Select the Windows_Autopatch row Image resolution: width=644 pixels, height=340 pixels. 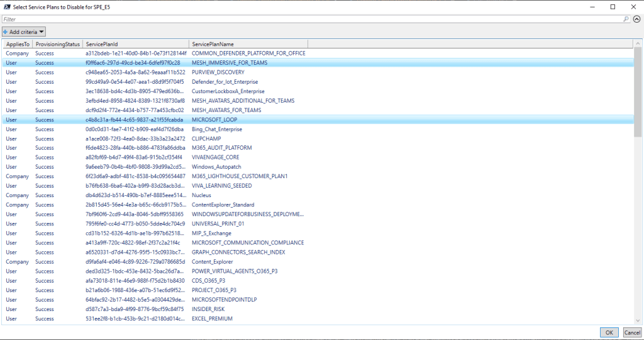pyautogui.click(x=215, y=167)
